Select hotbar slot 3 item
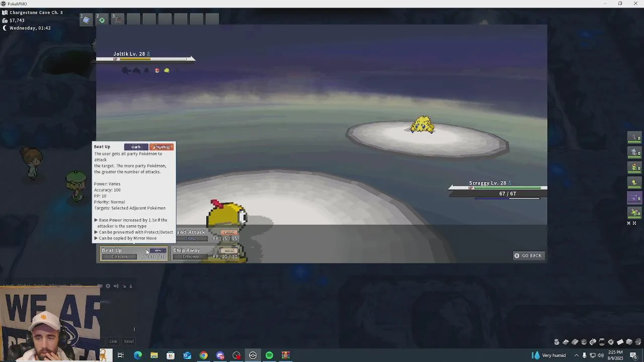The width and height of the screenshot is (644, 362). click(117, 19)
